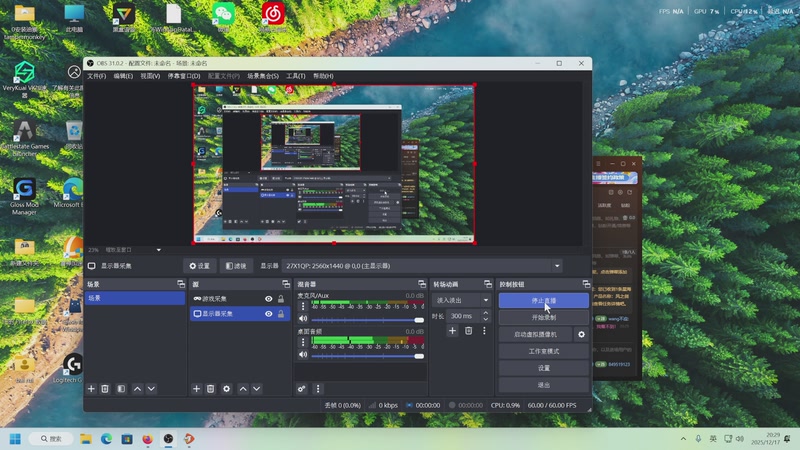Click the 启动虚拟摄像机 button

click(x=535, y=335)
